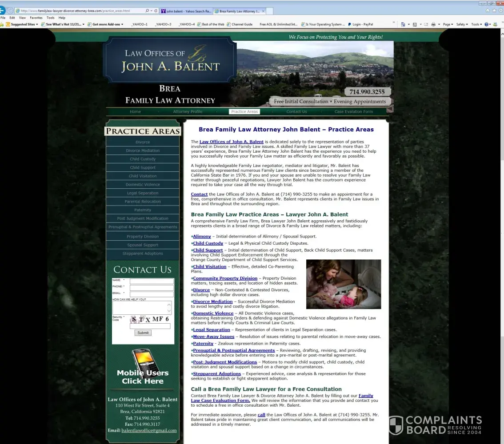Click the Print icon in command bar

(x=433, y=24)
